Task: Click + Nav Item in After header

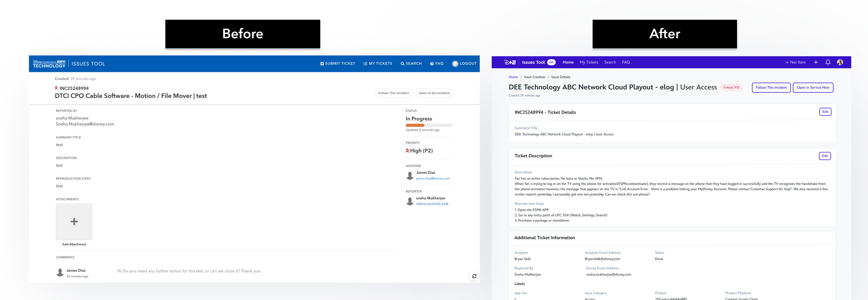Action: (795, 62)
